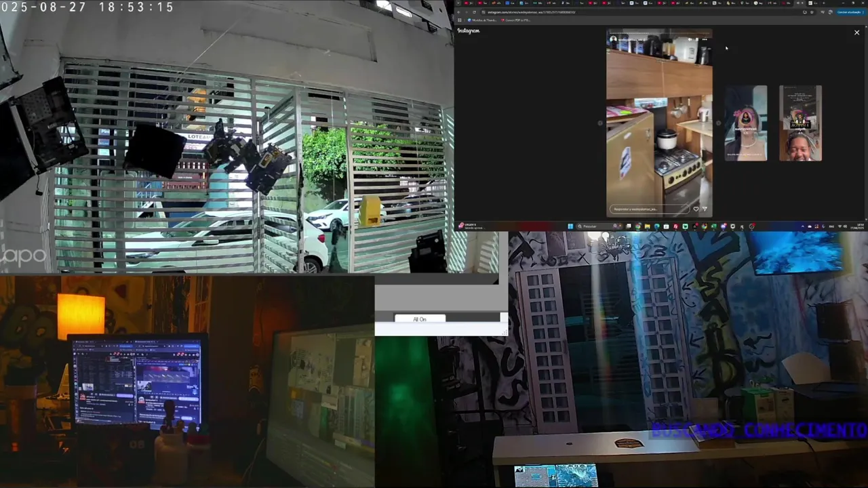Reload the browser page
The image size is (868, 488).
click(x=474, y=12)
